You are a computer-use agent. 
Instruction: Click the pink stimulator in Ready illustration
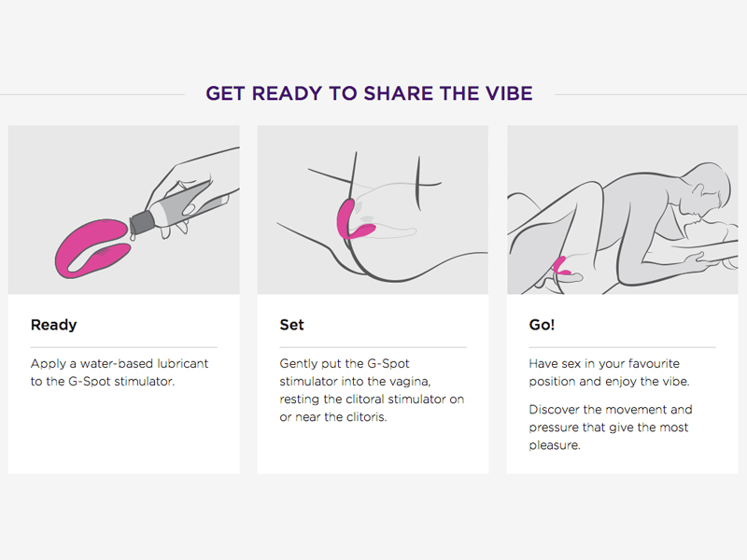coord(92,249)
